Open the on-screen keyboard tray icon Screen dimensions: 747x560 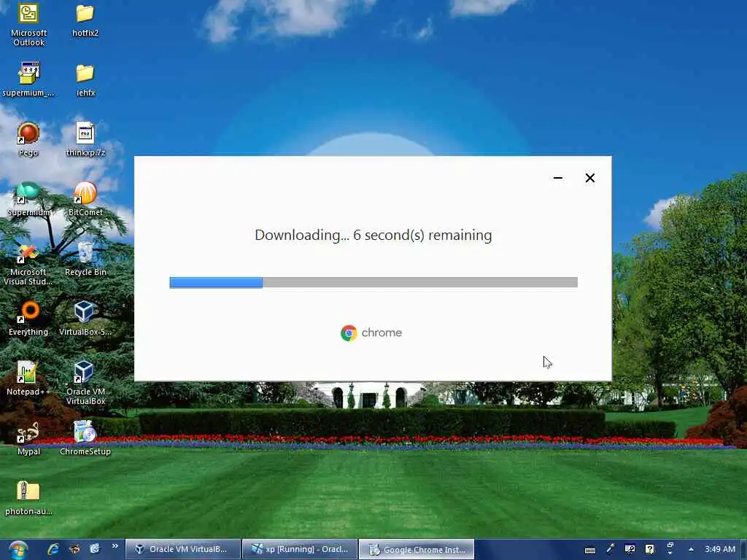click(589, 550)
